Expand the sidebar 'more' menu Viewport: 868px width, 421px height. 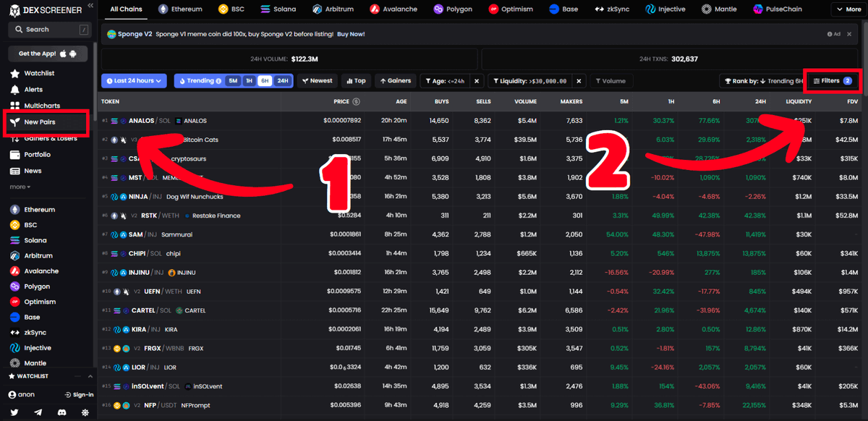(x=20, y=187)
